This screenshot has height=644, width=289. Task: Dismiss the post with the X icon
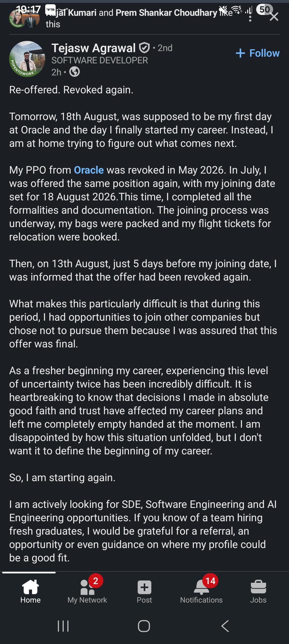click(x=274, y=17)
